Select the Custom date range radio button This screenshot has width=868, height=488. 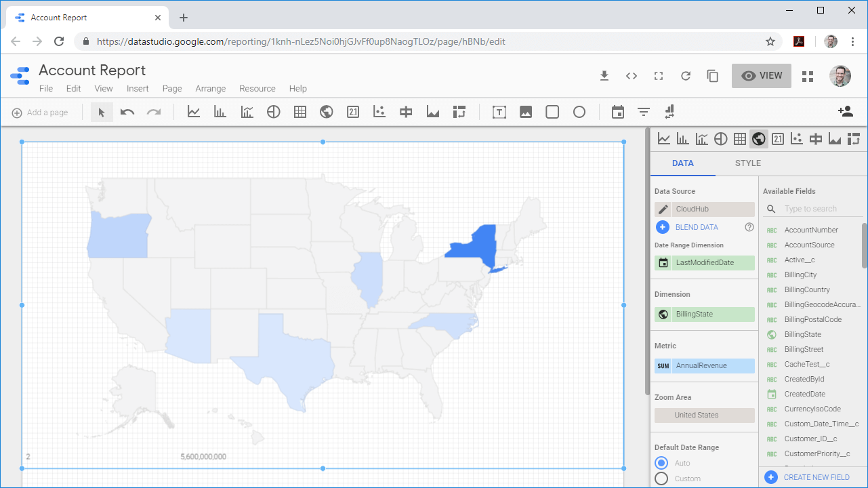(x=662, y=479)
